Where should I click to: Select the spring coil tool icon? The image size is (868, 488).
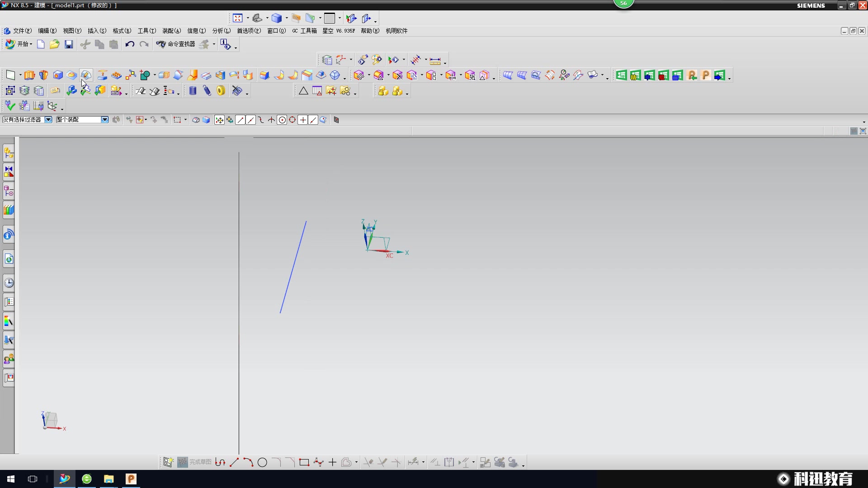193,91
